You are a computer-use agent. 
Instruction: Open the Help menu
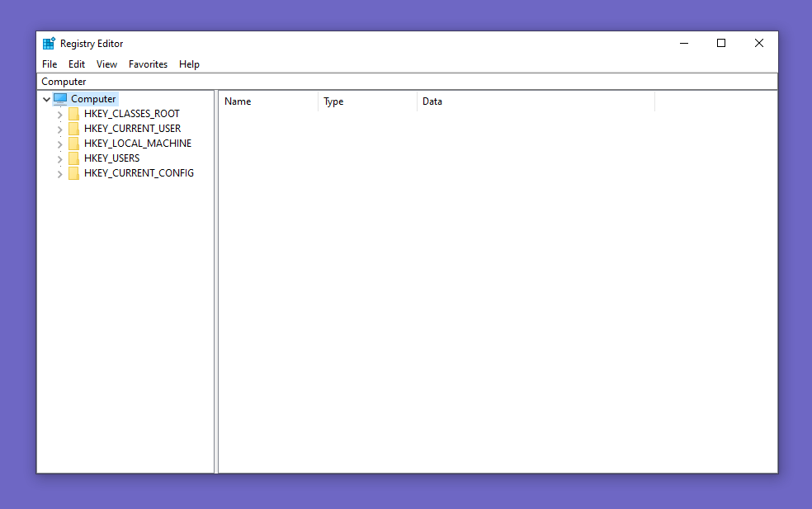pos(189,64)
